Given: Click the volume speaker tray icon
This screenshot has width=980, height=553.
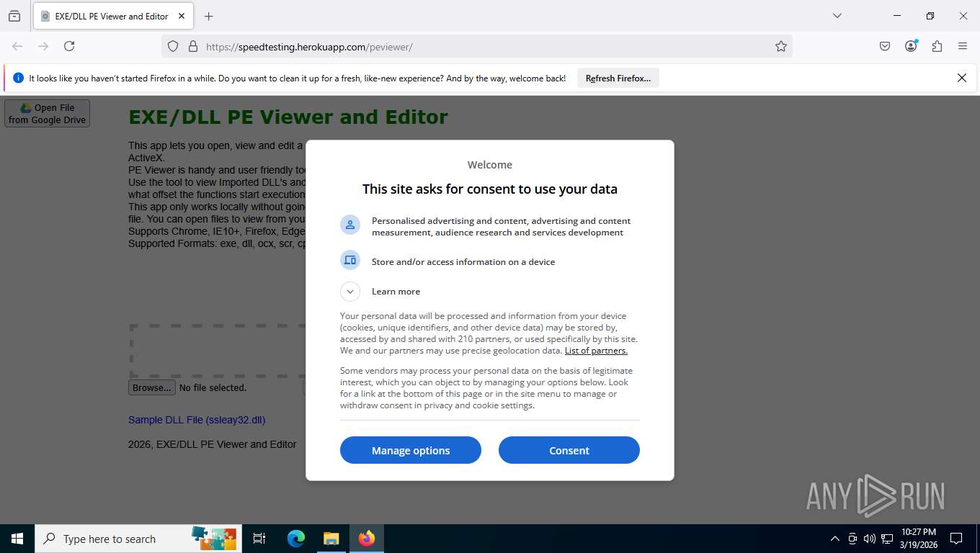Looking at the screenshot, I should [869, 539].
